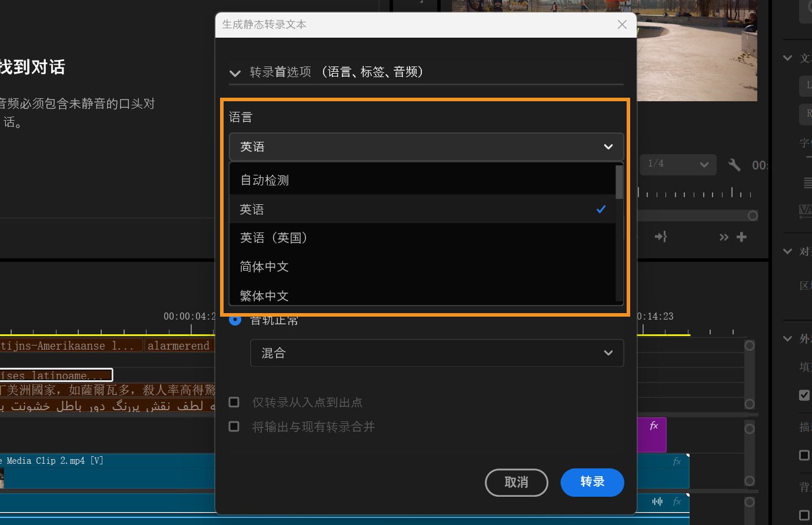This screenshot has width=812, height=525.
Task: Click the paragraph alignment icon in right panel
Action: coord(806,183)
